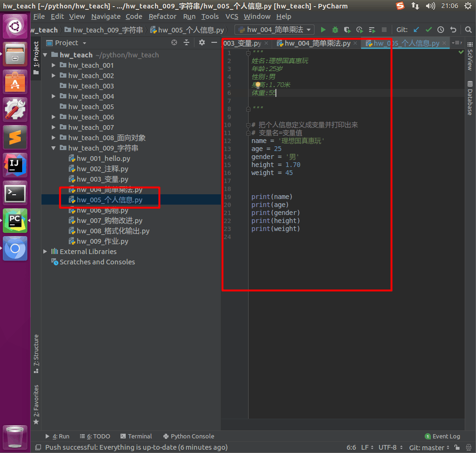Show hidden editor tabs list
This screenshot has width=476, height=453.
[x=457, y=43]
